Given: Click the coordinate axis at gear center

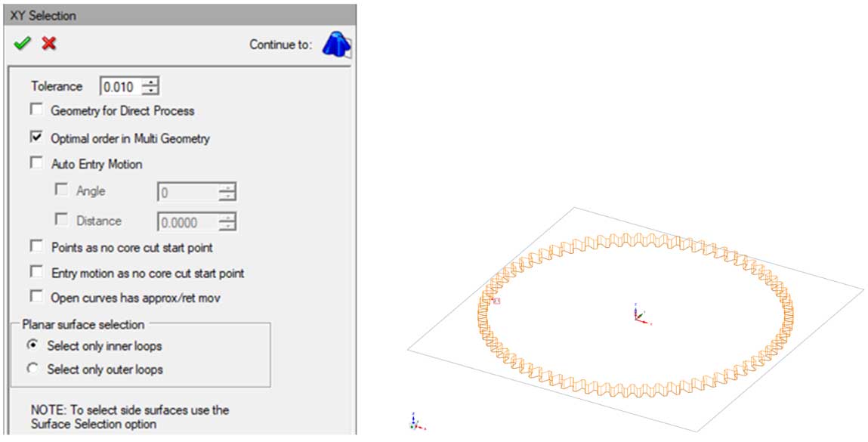Looking at the screenshot, I should 640,314.
